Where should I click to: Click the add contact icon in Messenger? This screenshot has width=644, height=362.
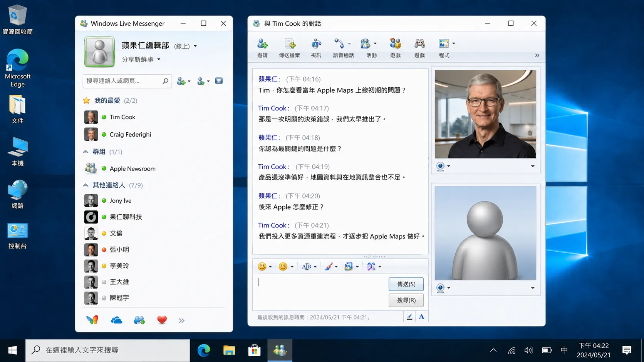181,81
